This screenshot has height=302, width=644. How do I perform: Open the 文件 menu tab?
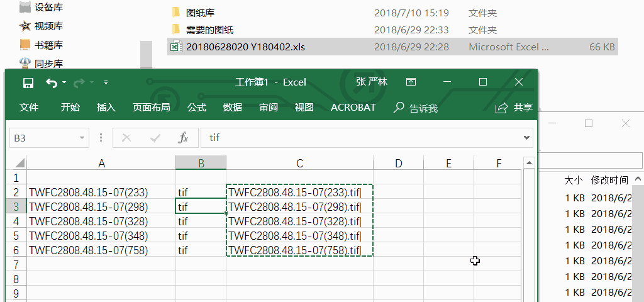(x=29, y=108)
